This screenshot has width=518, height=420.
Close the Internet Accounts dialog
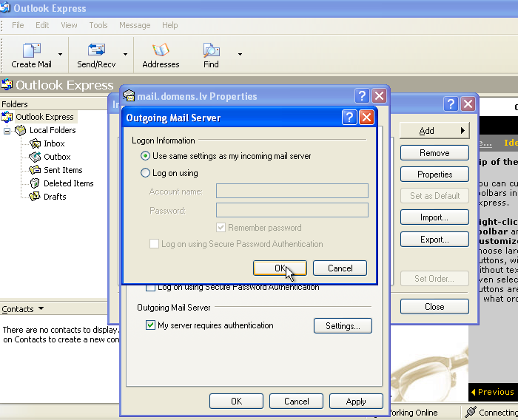tap(468, 104)
